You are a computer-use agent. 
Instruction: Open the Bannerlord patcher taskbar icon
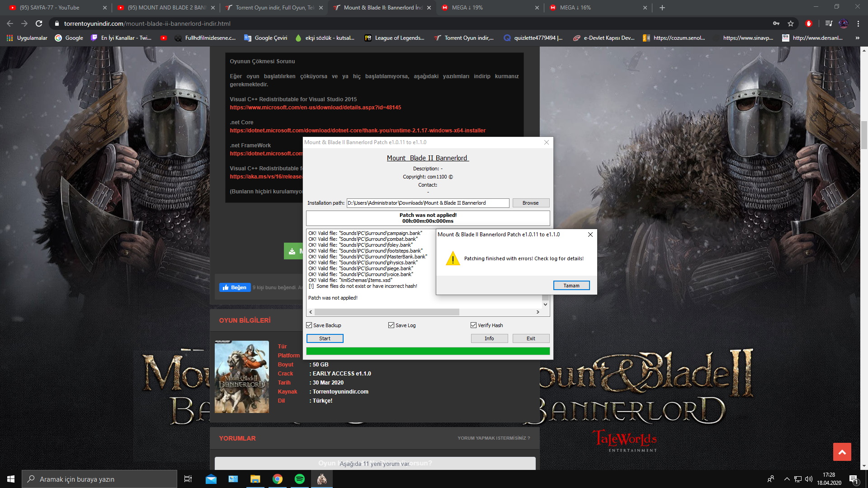322,479
